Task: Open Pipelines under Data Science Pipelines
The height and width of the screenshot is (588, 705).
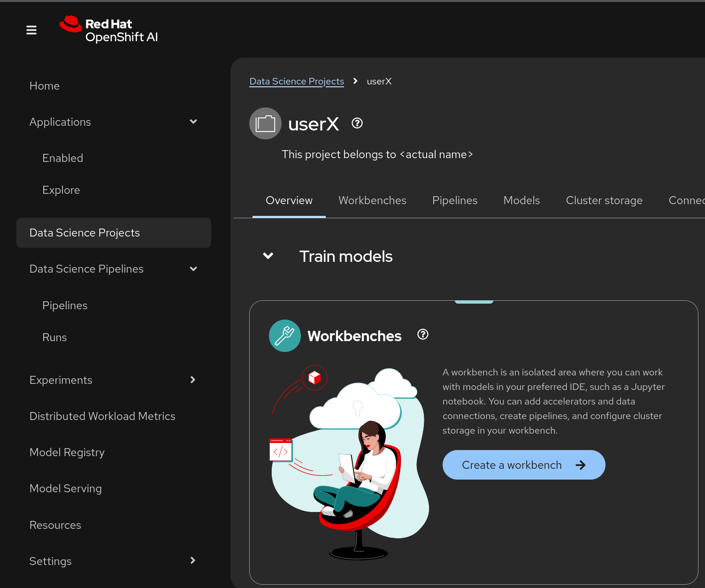Action: (x=114, y=305)
